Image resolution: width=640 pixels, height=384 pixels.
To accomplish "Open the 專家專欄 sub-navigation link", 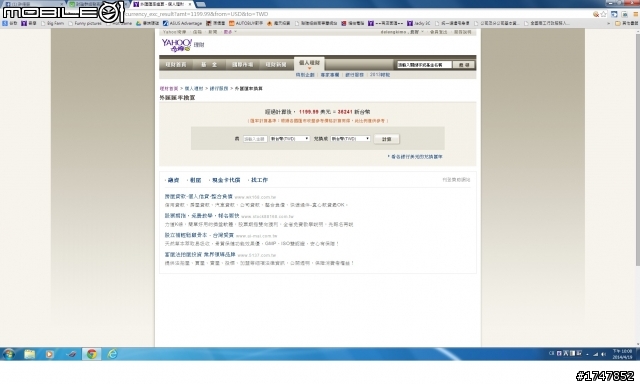I will [x=330, y=75].
